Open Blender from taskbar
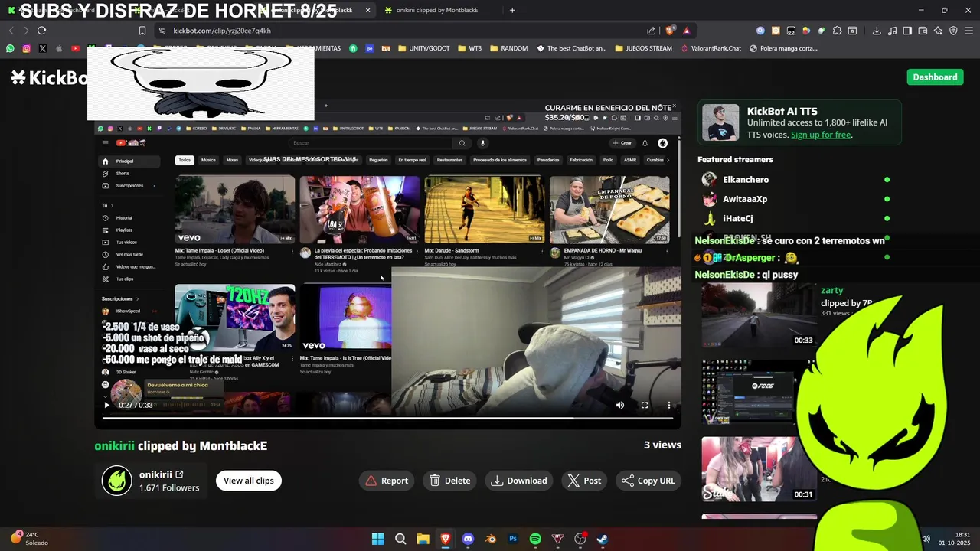 (x=491, y=539)
